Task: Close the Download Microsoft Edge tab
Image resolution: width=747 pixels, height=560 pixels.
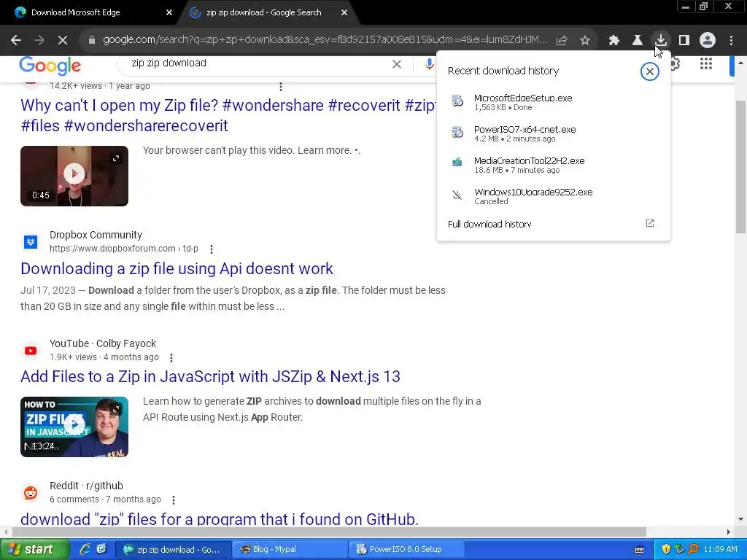Action: pyautogui.click(x=169, y=12)
